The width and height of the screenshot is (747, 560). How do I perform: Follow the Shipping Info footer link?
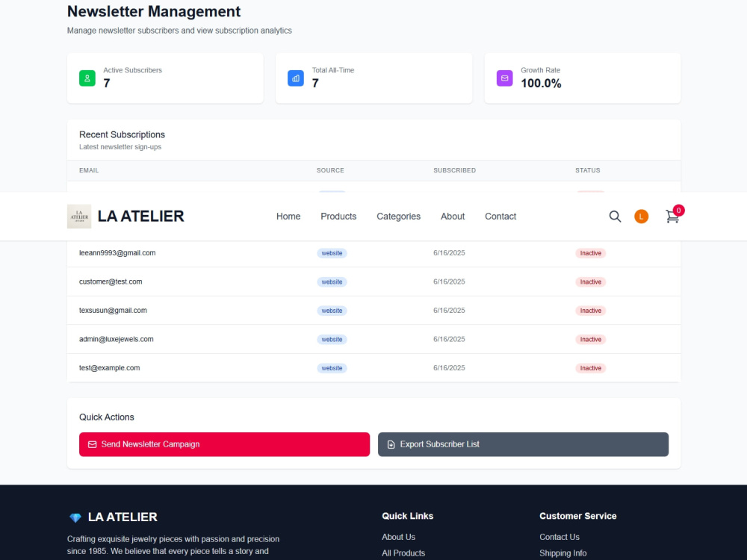click(562, 553)
